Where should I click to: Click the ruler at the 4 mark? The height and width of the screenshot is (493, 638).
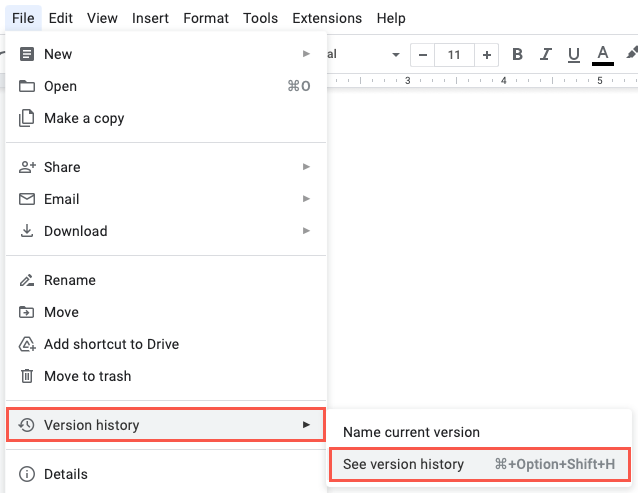coord(503,81)
